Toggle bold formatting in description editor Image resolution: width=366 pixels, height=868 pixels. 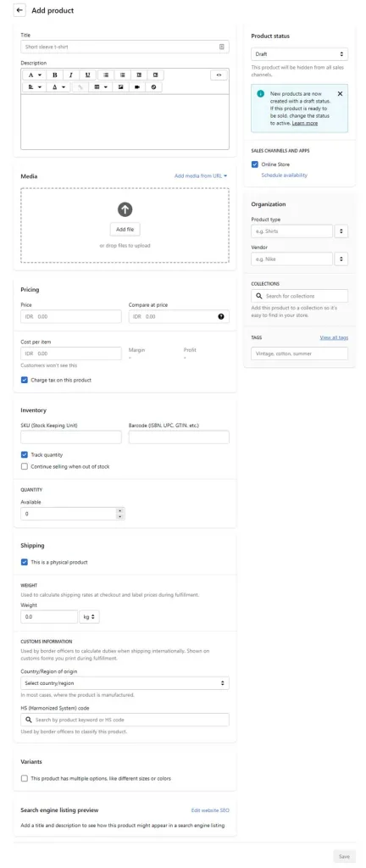tap(55, 75)
